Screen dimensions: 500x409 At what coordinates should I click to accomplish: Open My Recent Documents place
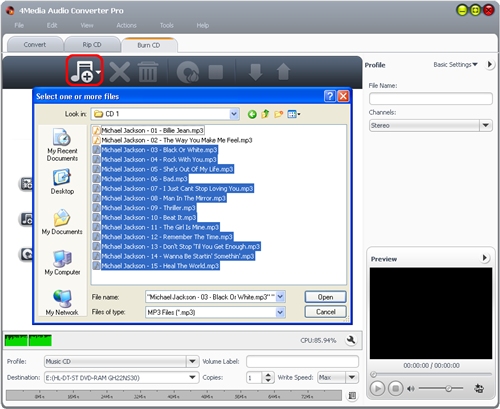coord(62,145)
